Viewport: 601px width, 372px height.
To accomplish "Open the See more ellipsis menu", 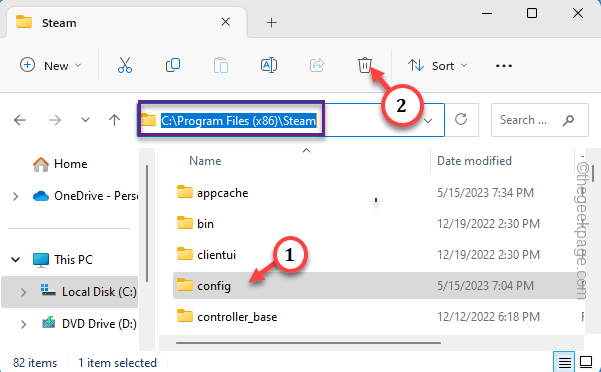I will pyautogui.click(x=504, y=66).
